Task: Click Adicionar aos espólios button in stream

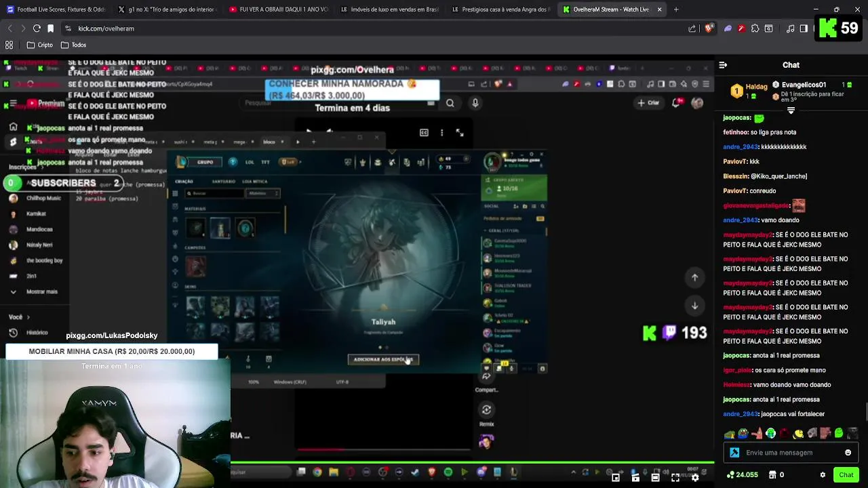Action: pos(383,359)
